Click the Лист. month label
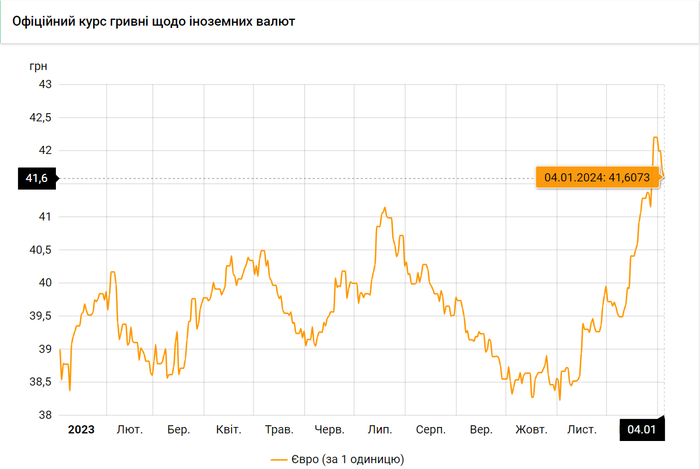 pos(582,430)
